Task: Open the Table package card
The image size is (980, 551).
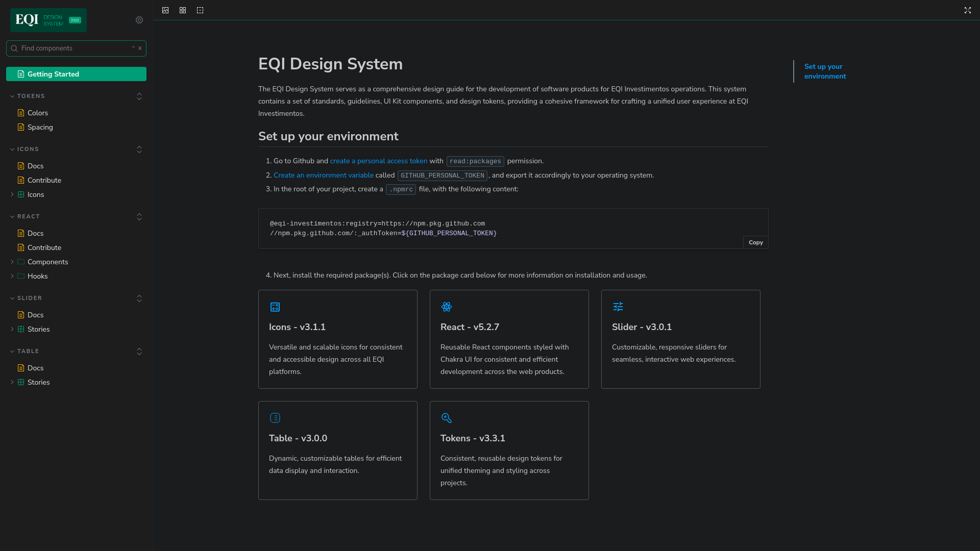Action: [337, 450]
